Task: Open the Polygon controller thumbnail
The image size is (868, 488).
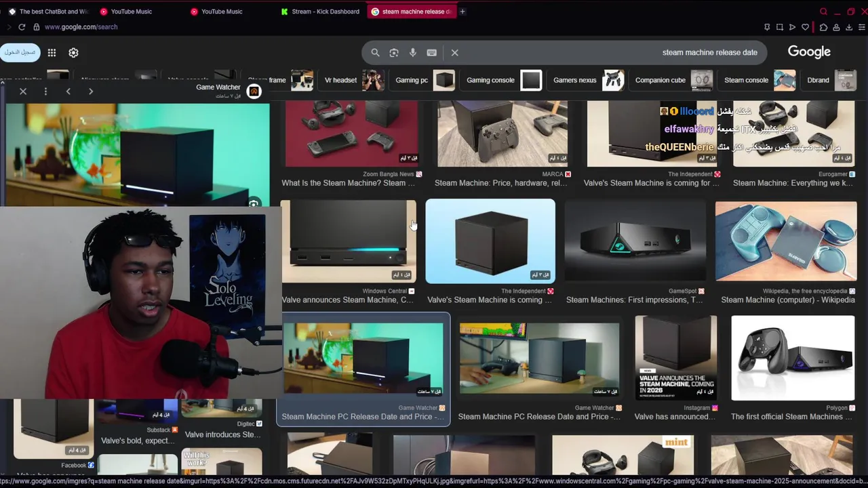Action: point(793,358)
